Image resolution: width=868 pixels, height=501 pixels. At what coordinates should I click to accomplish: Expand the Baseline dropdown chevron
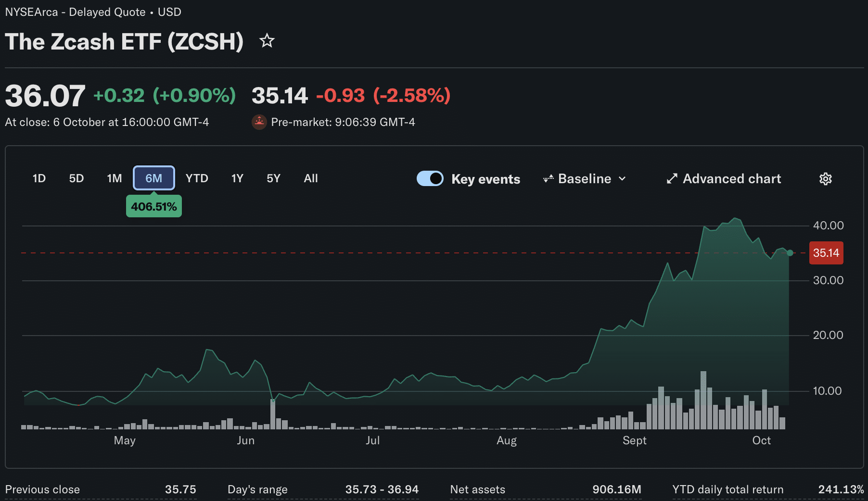click(622, 179)
